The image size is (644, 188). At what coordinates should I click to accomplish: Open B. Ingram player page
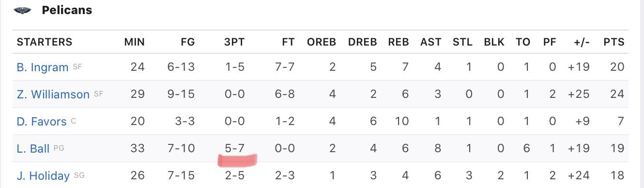pos(43,67)
